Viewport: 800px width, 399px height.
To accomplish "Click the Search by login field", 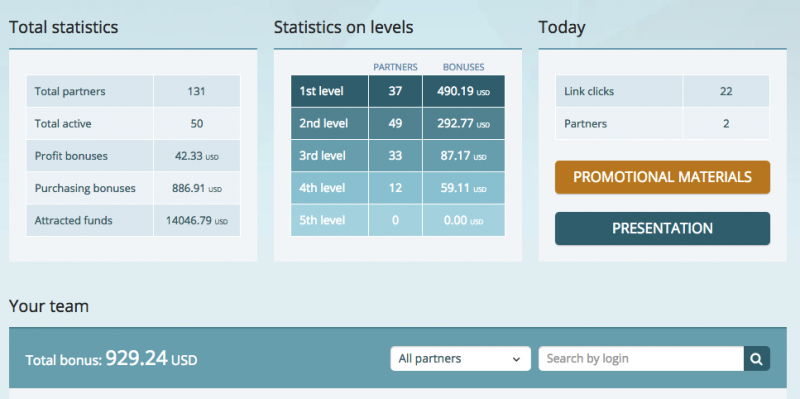I will click(641, 359).
